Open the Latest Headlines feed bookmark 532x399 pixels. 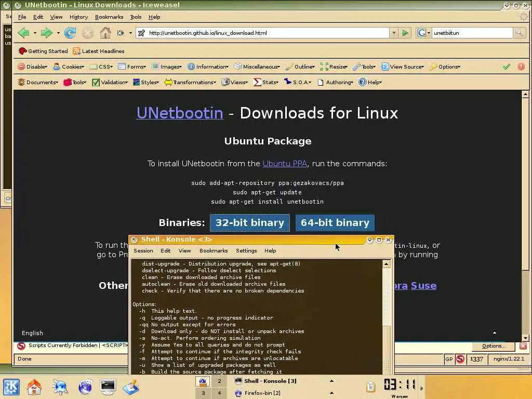[99, 51]
